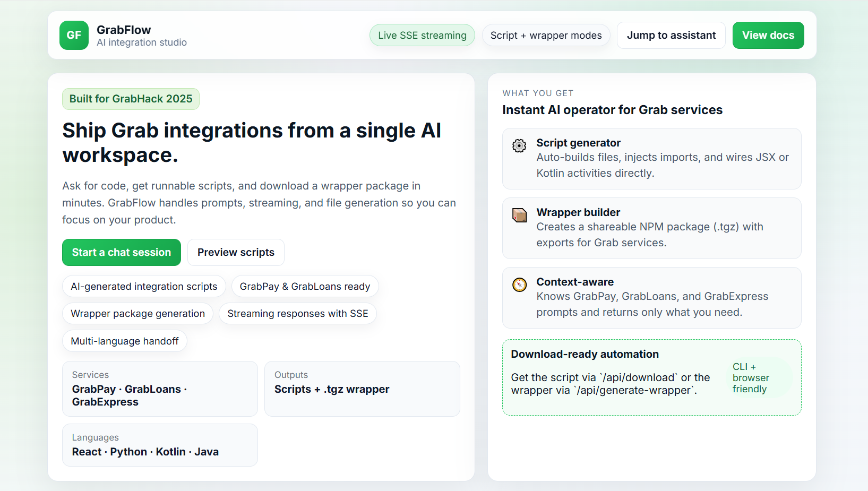
Task: Select the GrabPay & GrabLoans ready chip
Action: [305, 286]
